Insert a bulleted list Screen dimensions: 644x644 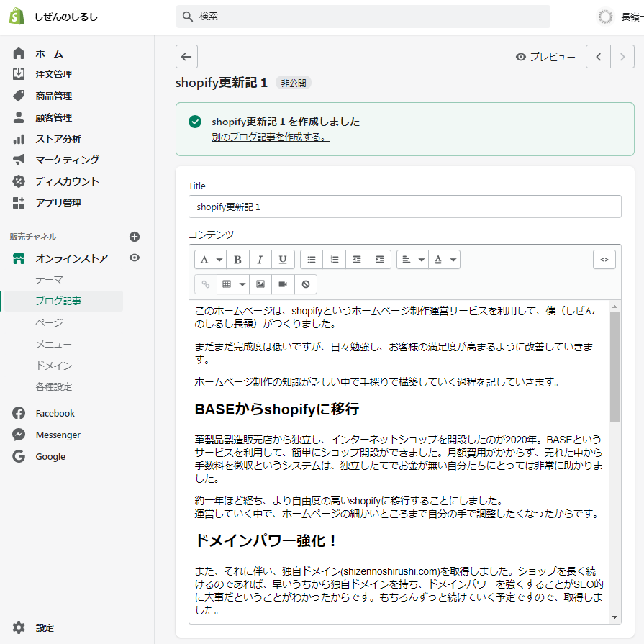pos(312,260)
